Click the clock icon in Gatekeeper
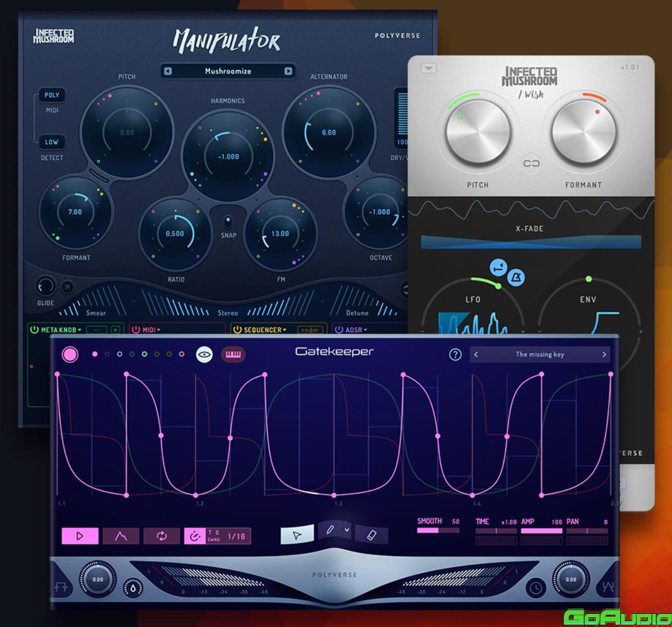This screenshot has width=672, height=627. (x=535, y=588)
